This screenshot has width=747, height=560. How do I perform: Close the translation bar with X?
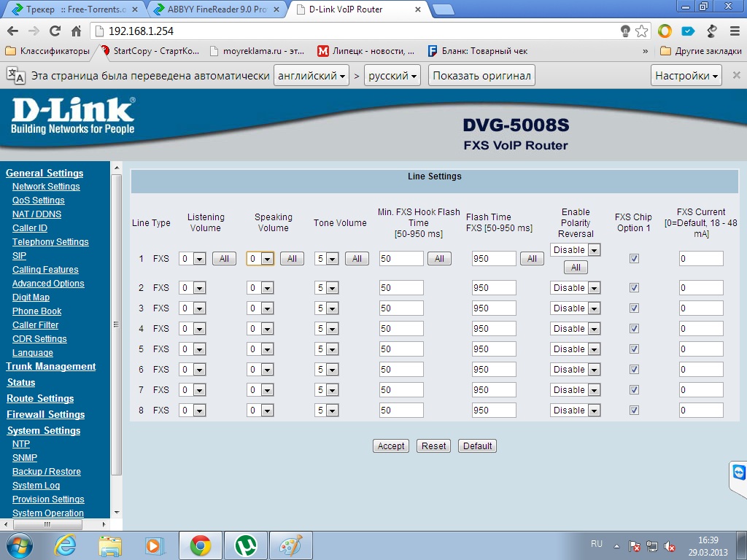click(736, 75)
